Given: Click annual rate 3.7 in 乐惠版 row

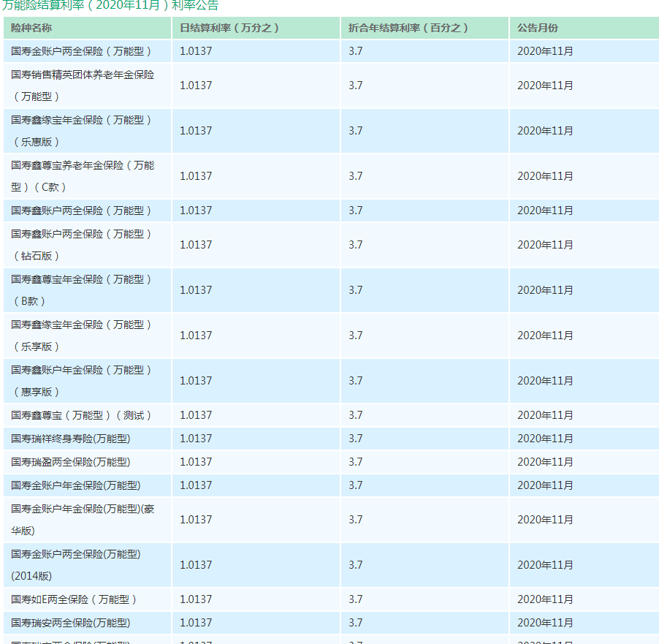Looking at the screenshot, I should [356, 131].
